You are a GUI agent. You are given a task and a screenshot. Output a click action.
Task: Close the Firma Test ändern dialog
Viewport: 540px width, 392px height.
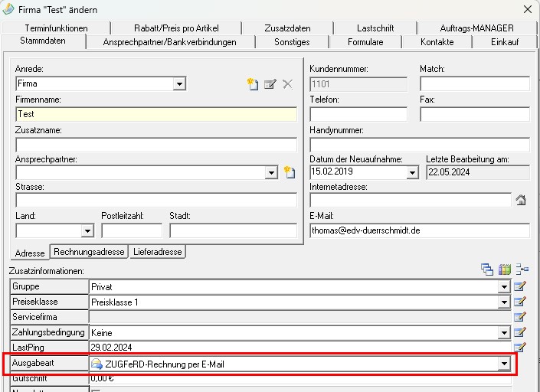[x=528, y=9]
